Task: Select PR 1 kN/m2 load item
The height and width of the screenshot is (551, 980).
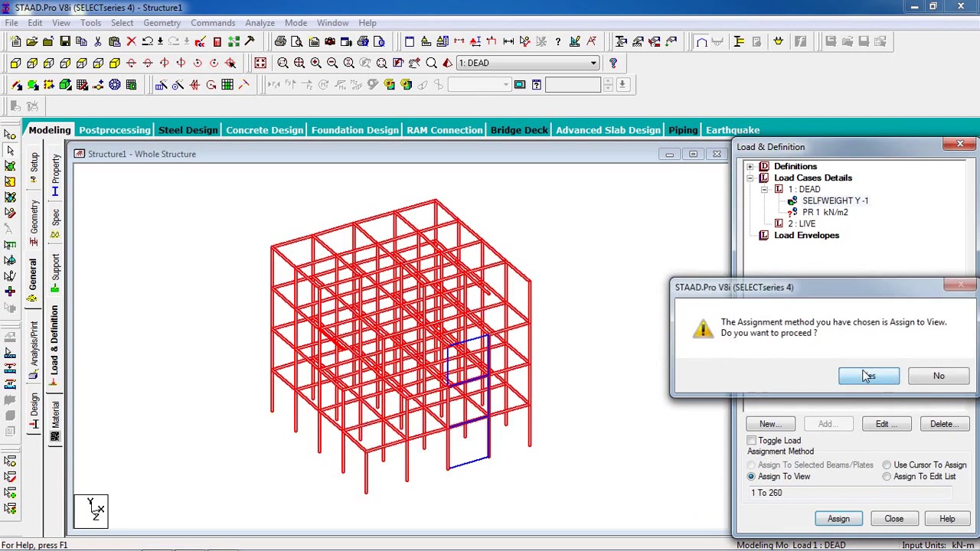Action: [825, 212]
